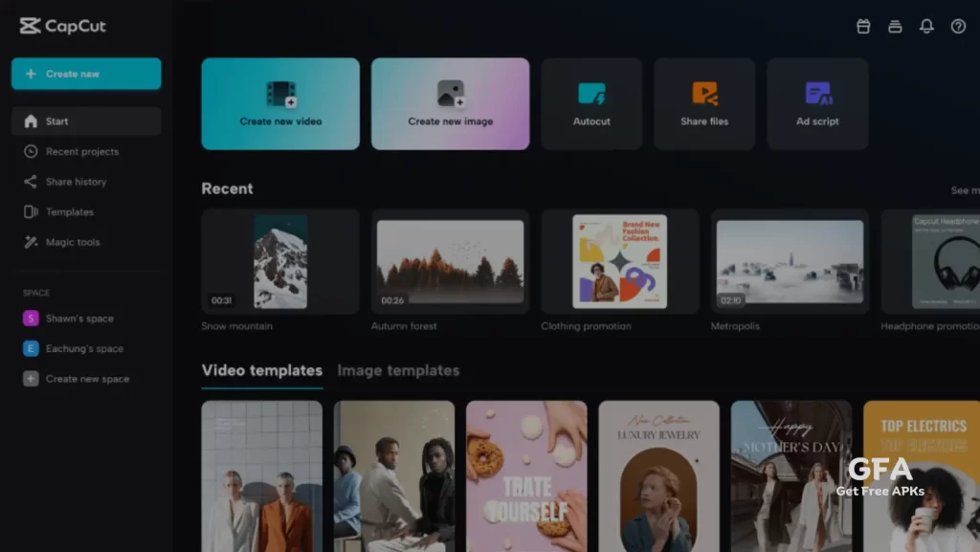The height and width of the screenshot is (552, 980).
Task: Click the CapCut logo
Action: (x=62, y=26)
